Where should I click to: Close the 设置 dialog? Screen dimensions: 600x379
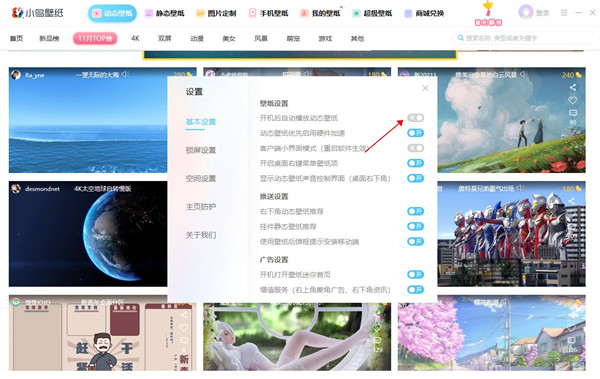point(425,88)
